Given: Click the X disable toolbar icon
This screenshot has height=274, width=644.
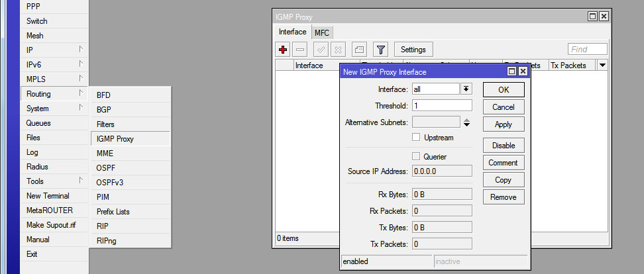Looking at the screenshot, I should click(x=338, y=50).
